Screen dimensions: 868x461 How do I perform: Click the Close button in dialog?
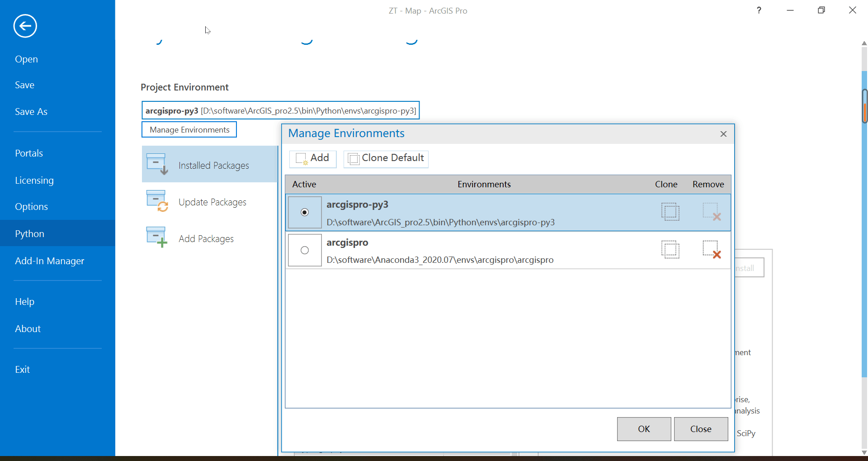[701, 429]
